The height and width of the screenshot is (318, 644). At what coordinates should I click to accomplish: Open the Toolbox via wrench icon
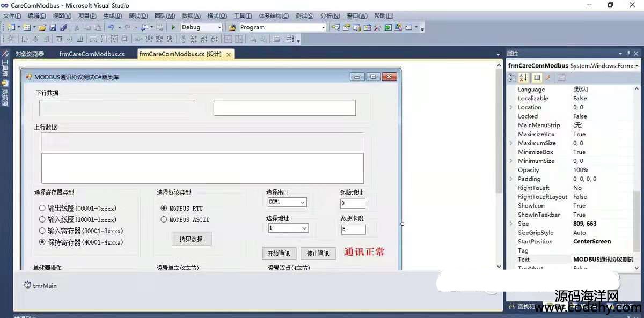(377, 27)
